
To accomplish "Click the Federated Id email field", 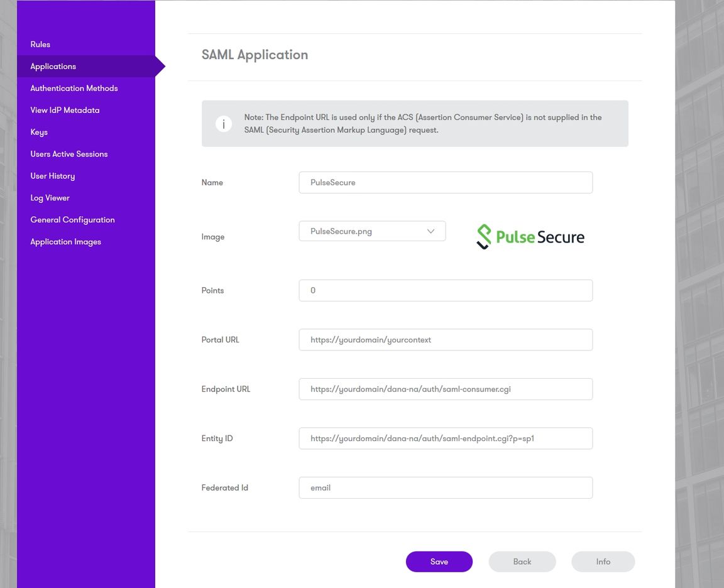I will tap(446, 487).
